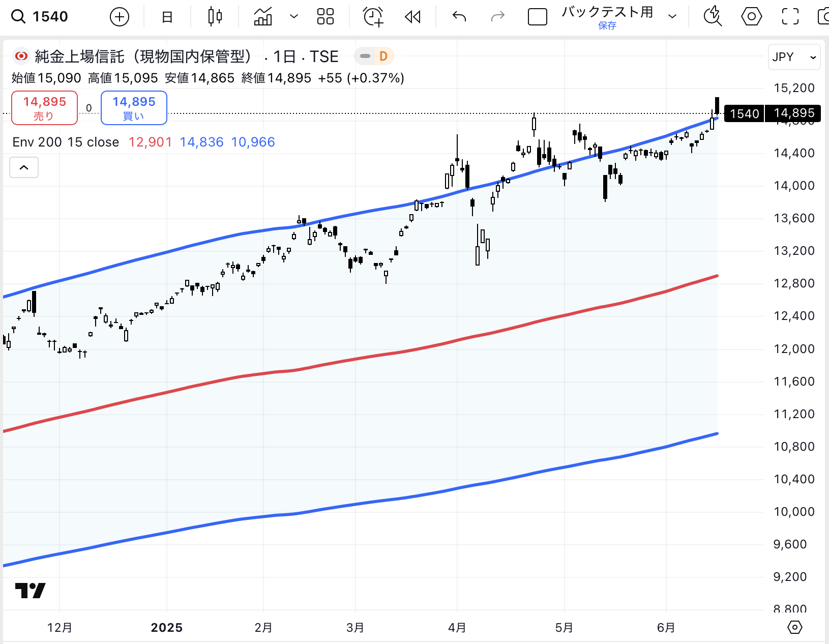Open time axis settings hexagon icon
The image size is (829, 644).
[794, 627]
